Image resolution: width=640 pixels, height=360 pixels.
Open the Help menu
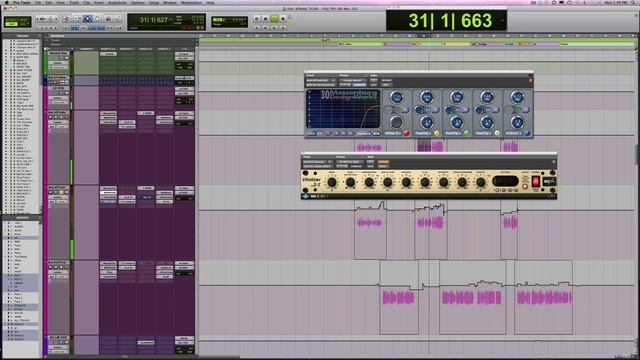(x=210, y=2)
